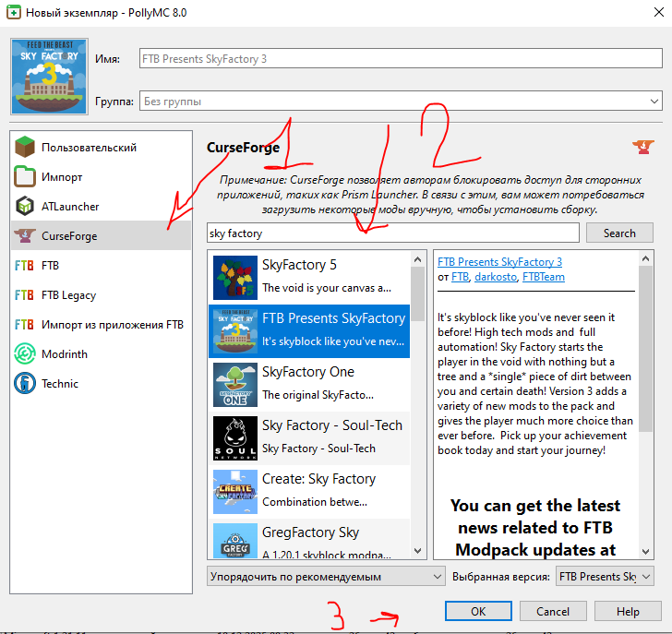Click the Modrinth green icon
This screenshot has height=634, width=672.
pos(25,353)
